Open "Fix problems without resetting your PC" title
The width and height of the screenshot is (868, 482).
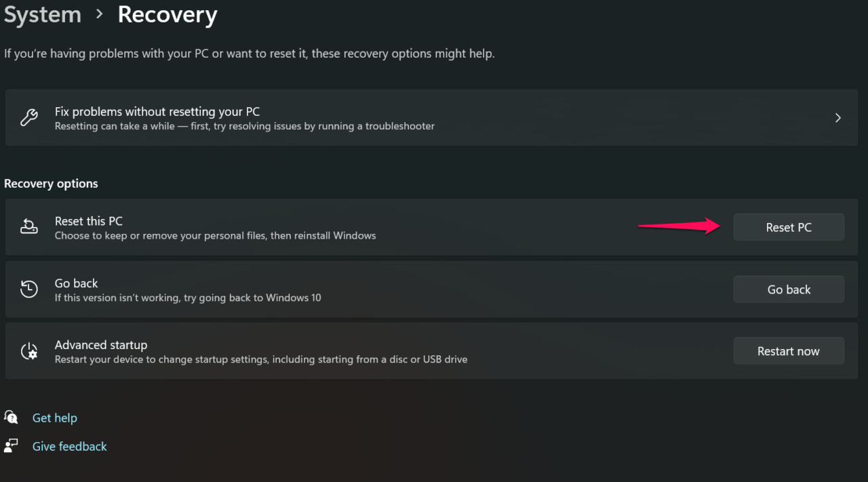(x=157, y=111)
